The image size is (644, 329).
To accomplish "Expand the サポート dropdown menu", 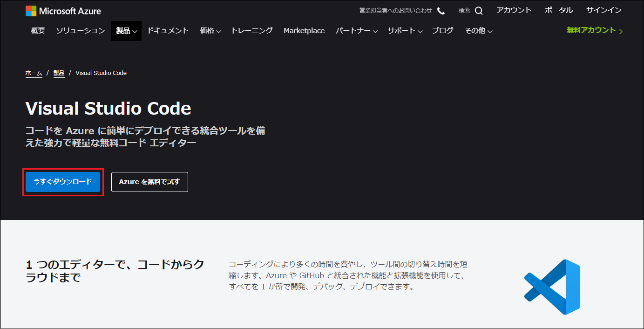I will (405, 31).
